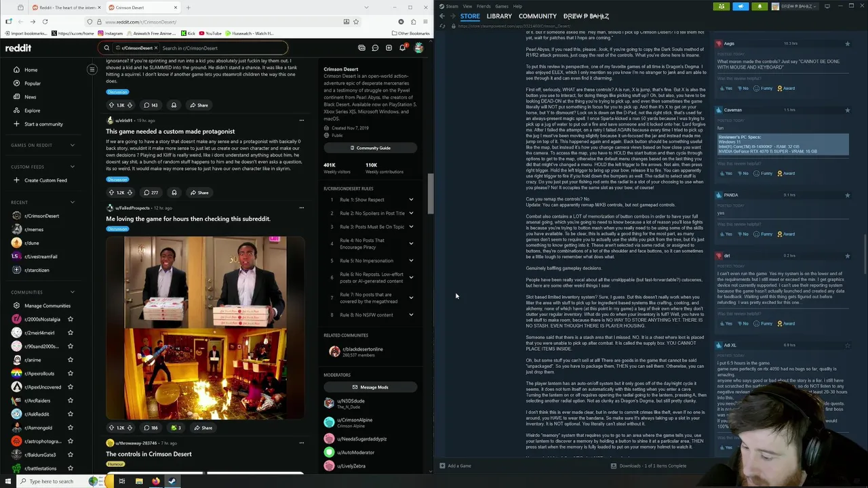Screen dimensions: 868x488
Task: Mark Aegis's review helpful with Yes
Action: click(x=726, y=88)
